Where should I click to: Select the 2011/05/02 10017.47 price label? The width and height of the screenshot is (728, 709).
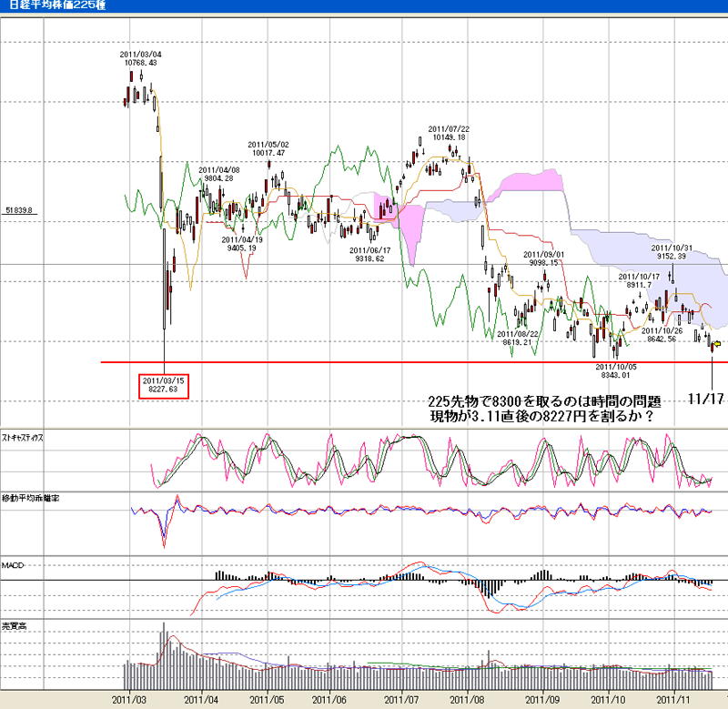point(268,148)
